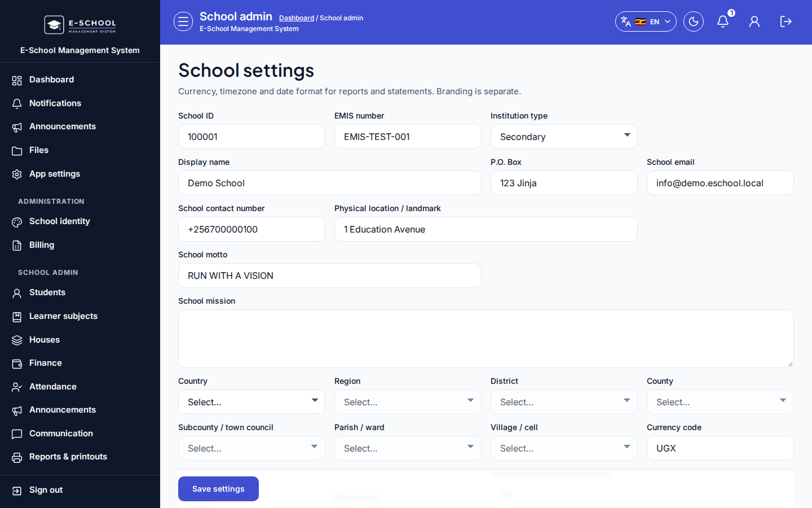Click the Save settings button
The height and width of the screenshot is (508, 812).
pyautogui.click(x=218, y=489)
